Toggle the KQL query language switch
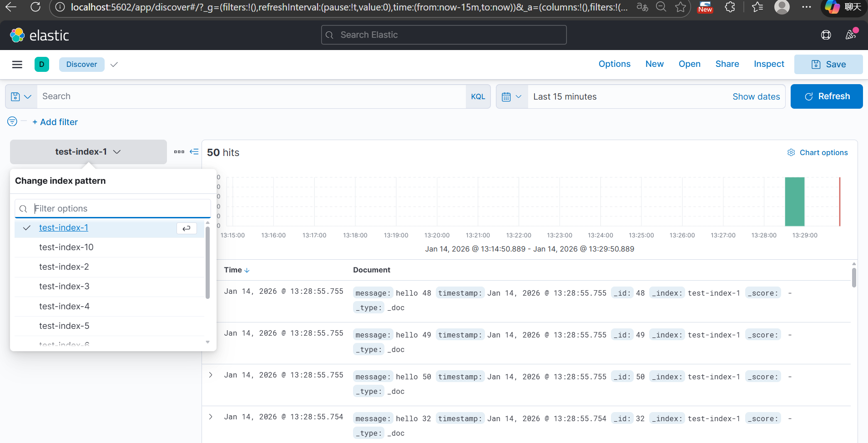This screenshot has height=443, width=868. click(478, 96)
